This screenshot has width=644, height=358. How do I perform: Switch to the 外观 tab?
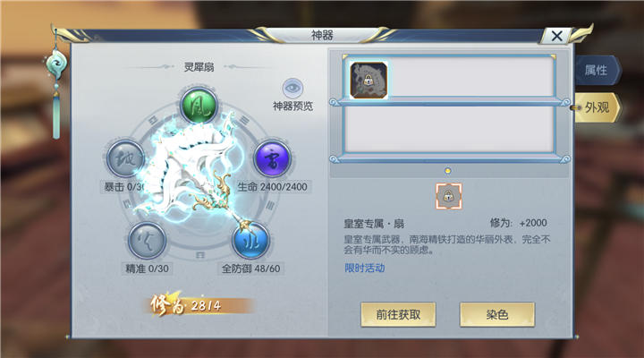597,107
